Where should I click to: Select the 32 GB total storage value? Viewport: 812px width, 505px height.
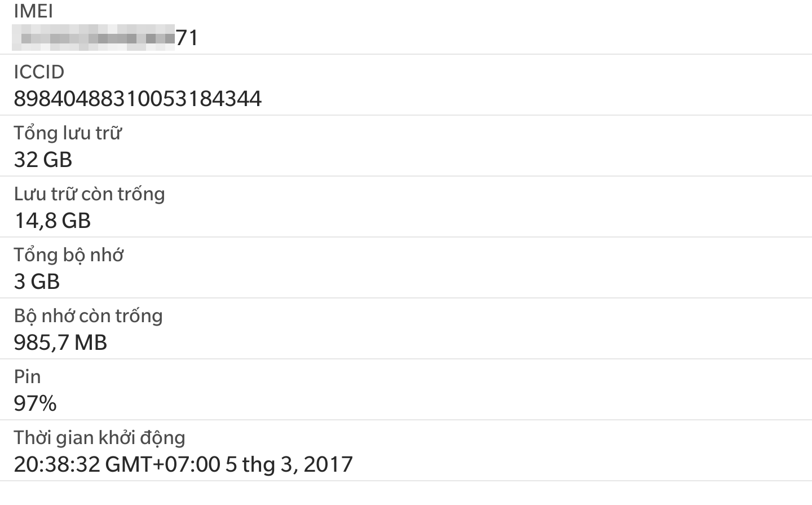(43, 160)
